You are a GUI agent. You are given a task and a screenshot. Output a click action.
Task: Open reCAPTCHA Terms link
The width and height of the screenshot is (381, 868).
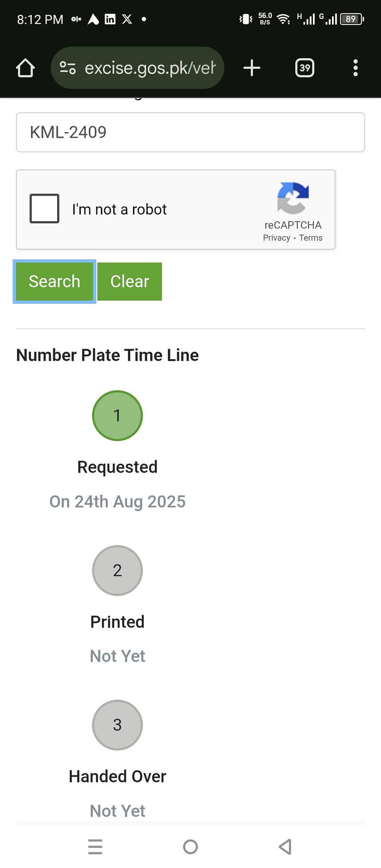(x=311, y=238)
